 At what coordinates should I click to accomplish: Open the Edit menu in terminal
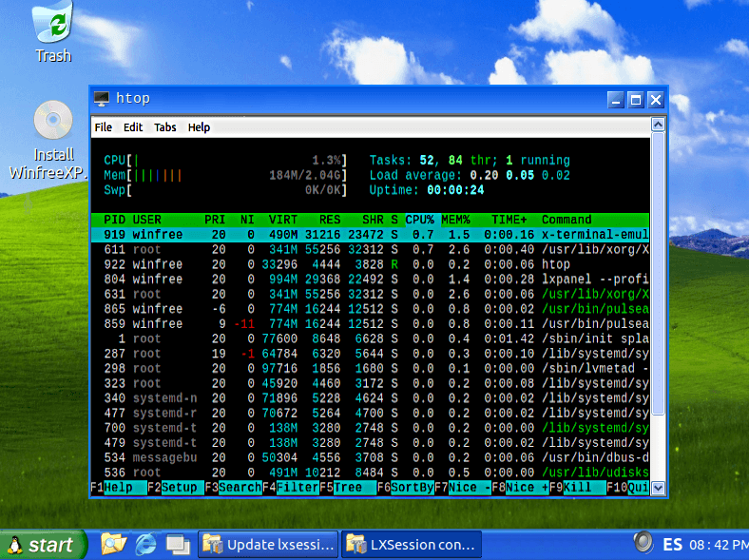(x=133, y=127)
